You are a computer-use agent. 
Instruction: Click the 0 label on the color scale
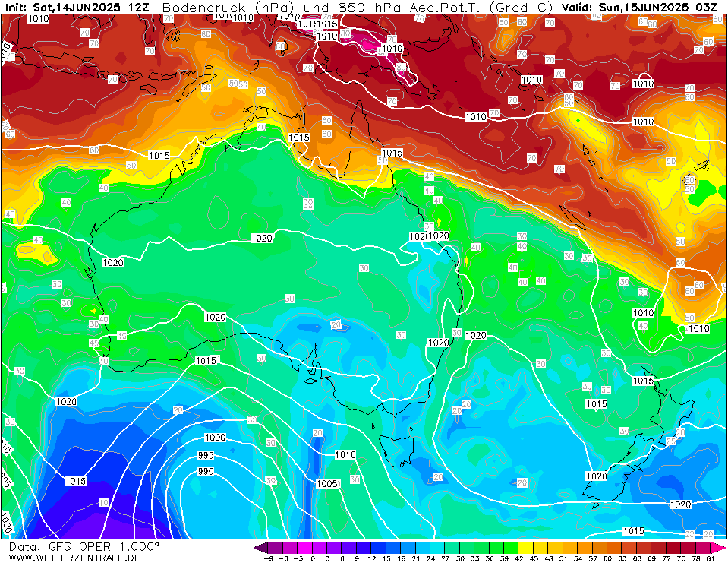[313, 558]
